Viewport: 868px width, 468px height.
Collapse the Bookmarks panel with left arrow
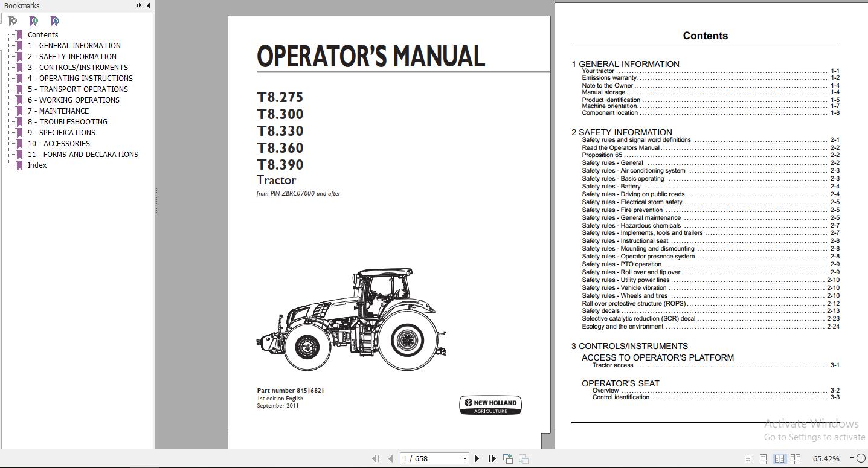(148, 5)
